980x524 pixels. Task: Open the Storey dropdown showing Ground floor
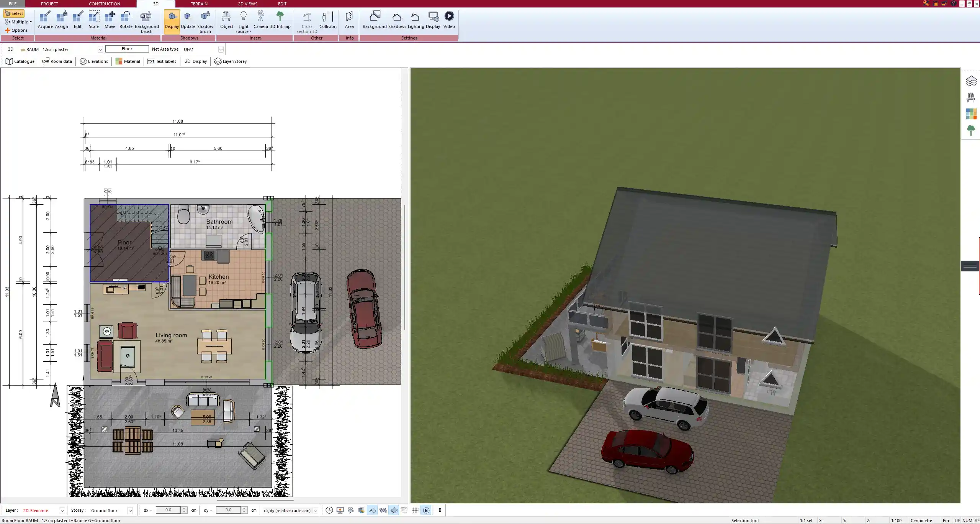pyautogui.click(x=130, y=510)
